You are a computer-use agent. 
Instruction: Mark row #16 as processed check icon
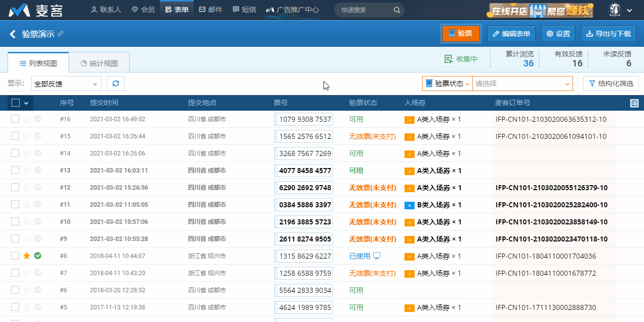click(x=38, y=119)
